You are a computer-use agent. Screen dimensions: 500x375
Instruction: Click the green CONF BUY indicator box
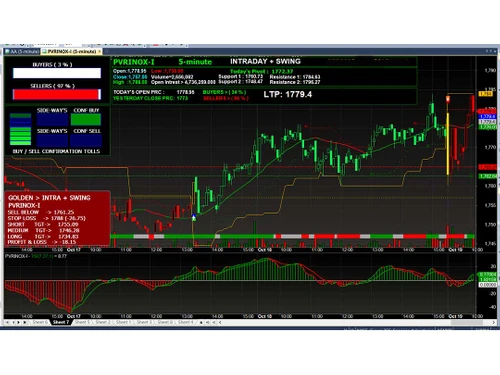(86, 119)
